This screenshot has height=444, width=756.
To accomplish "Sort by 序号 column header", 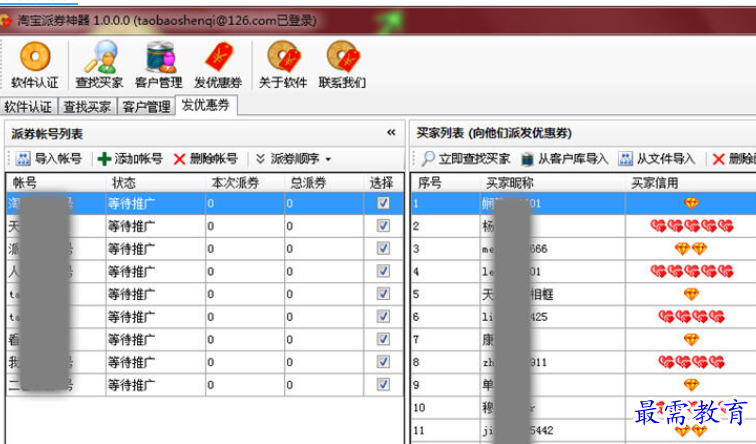I will [446, 183].
